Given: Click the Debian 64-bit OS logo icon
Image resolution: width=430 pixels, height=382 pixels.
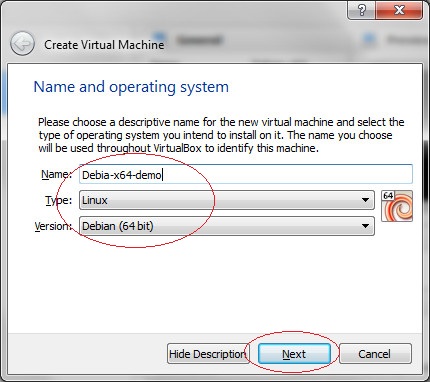Looking at the screenshot, I should click(397, 206).
